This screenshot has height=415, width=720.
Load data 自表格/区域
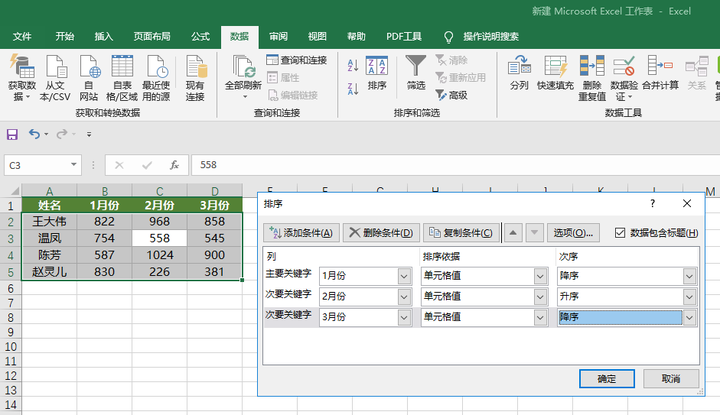click(122, 78)
